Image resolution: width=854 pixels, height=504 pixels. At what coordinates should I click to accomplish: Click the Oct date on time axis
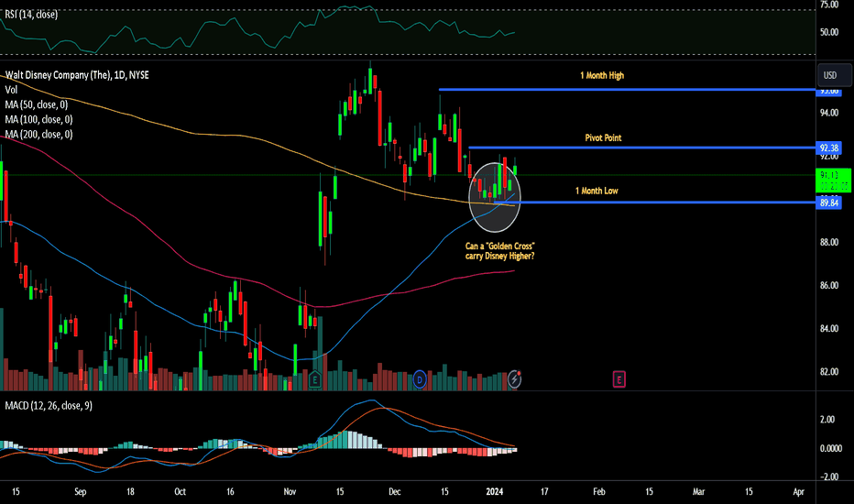click(x=180, y=491)
